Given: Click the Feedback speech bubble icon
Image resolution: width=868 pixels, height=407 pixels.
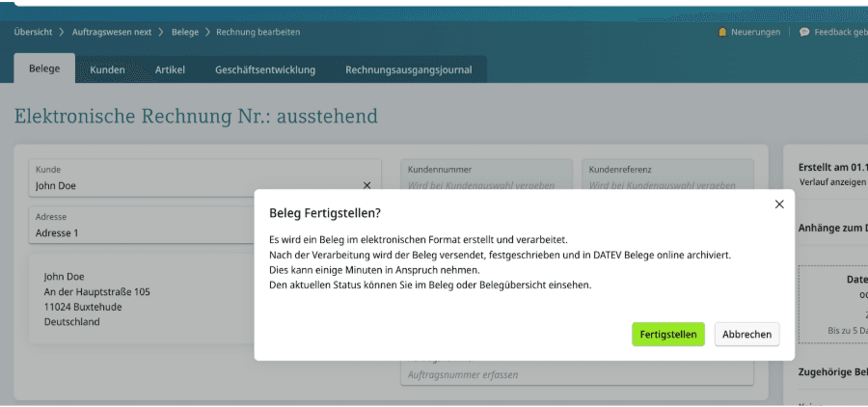Looking at the screenshot, I should tap(804, 32).
